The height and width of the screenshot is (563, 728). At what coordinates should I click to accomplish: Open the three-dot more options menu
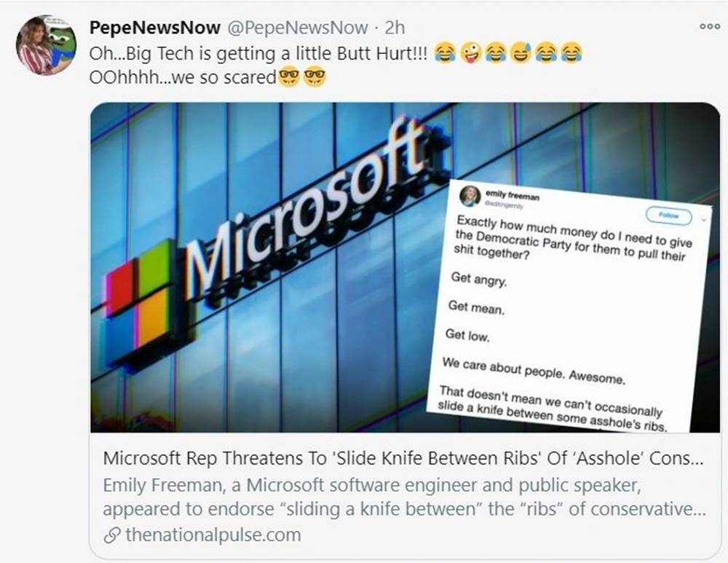[x=709, y=26]
